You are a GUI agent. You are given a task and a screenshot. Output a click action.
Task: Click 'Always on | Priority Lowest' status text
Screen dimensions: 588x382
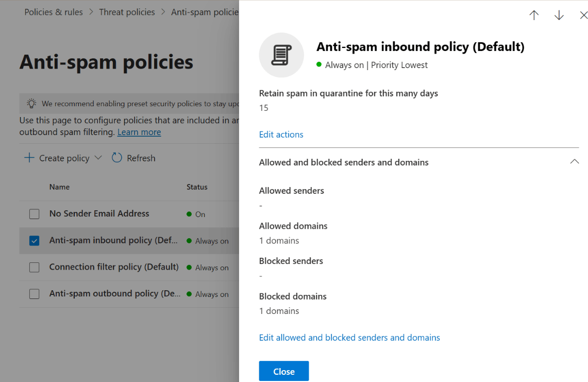[x=376, y=65]
